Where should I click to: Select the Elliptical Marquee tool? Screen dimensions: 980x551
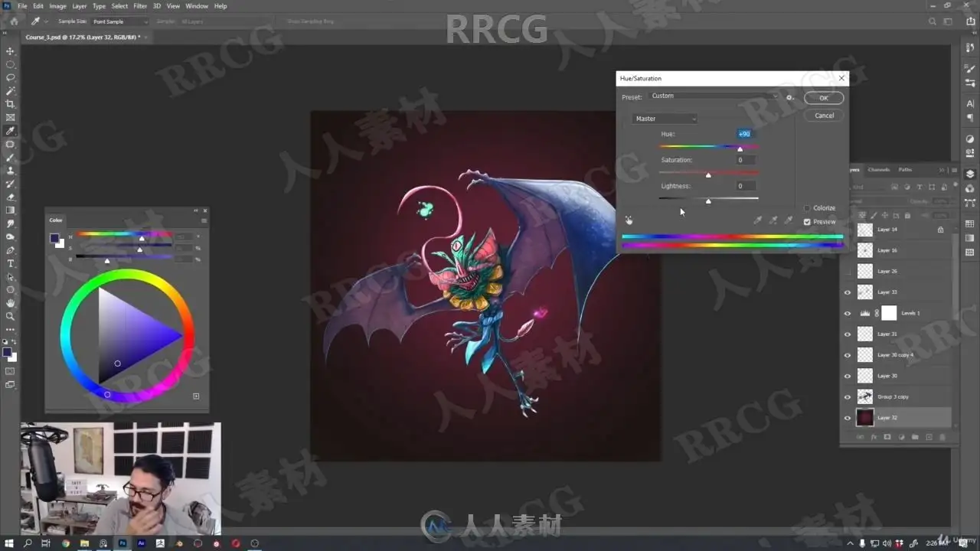click(x=10, y=64)
